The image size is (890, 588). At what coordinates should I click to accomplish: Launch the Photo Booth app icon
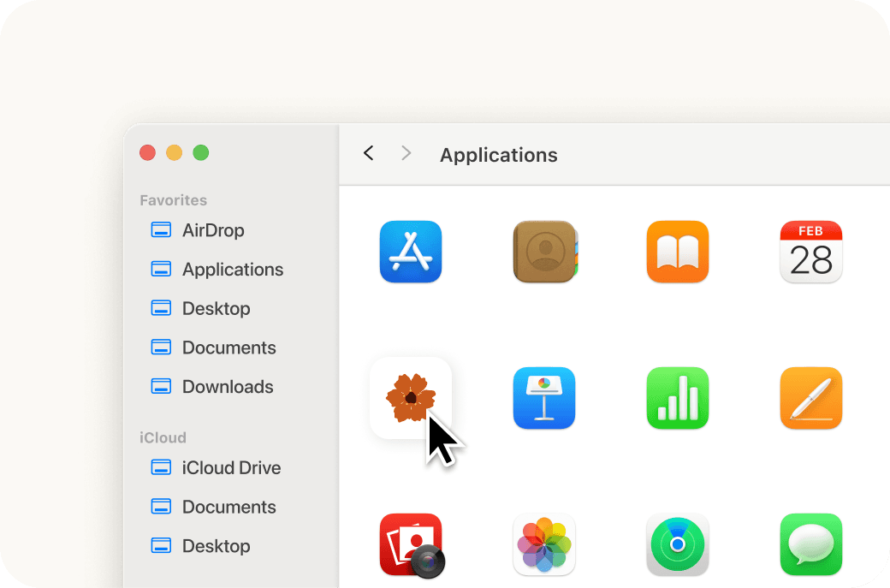[412, 545]
